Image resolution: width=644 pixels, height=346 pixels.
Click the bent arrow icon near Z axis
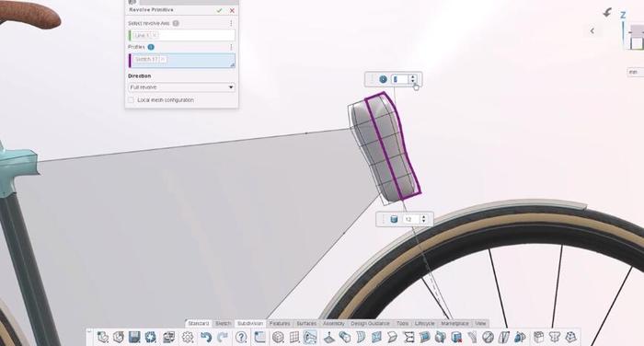tap(607, 13)
